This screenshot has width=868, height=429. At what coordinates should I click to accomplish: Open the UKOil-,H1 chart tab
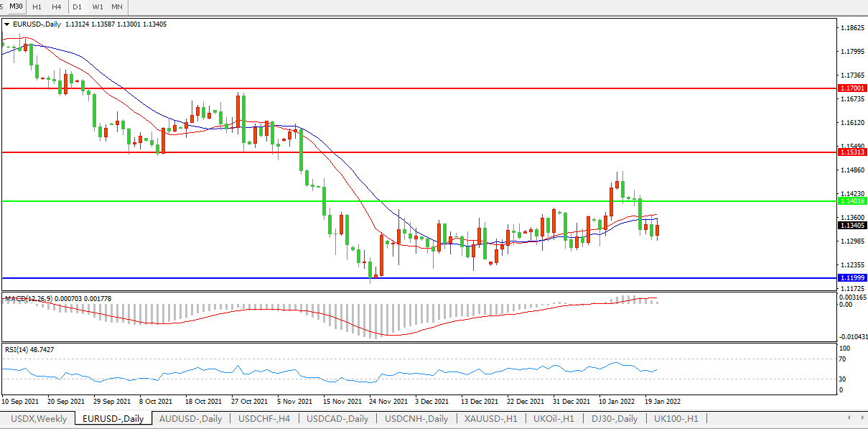click(554, 418)
